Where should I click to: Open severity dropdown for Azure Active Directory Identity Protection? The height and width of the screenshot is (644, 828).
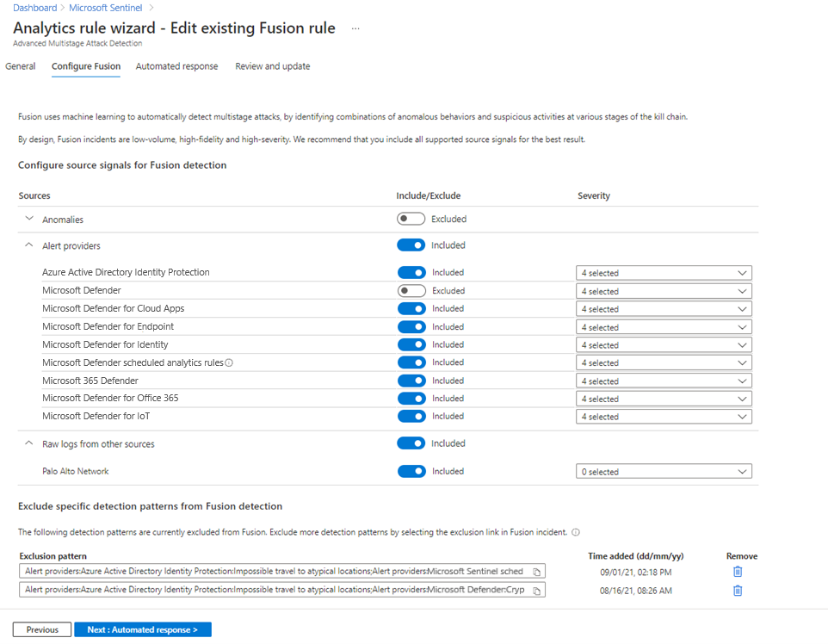click(664, 273)
